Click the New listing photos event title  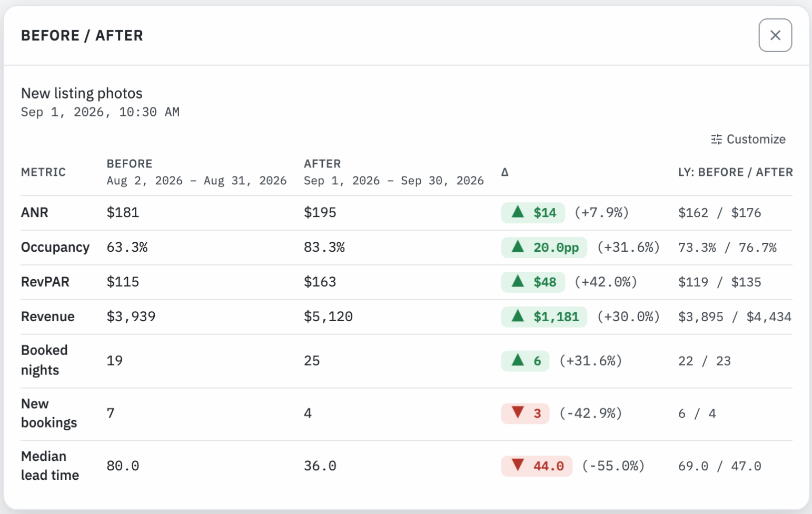82,93
